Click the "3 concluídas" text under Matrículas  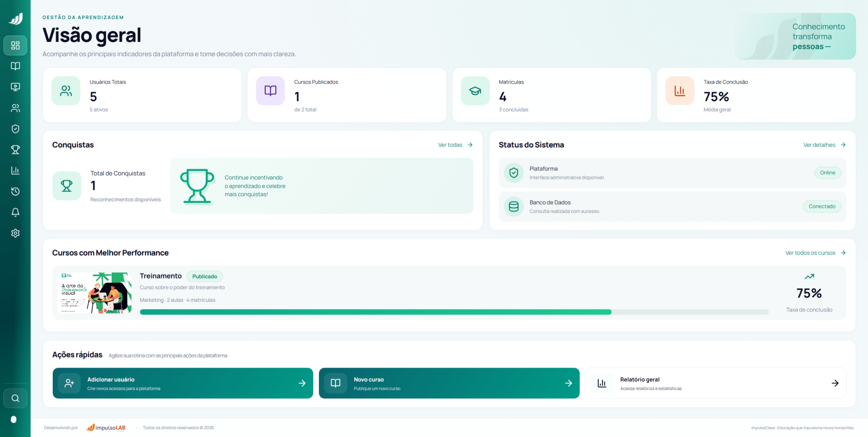513,109
